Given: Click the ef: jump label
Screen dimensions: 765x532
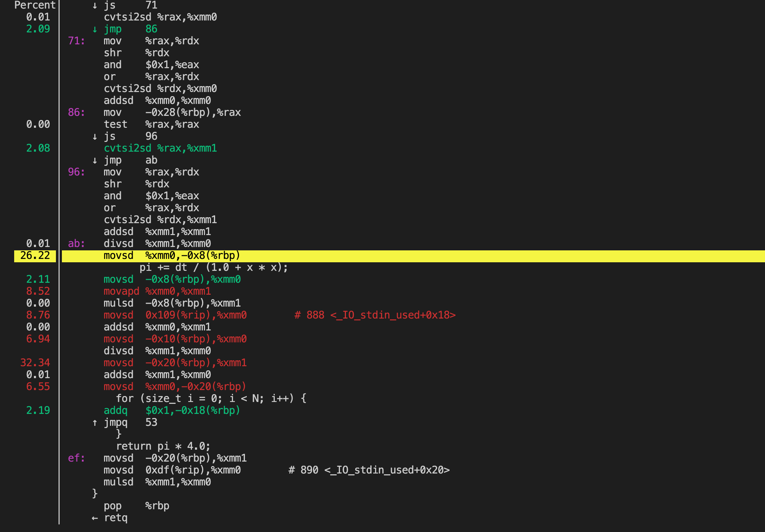Looking at the screenshot, I should pyautogui.click(x=76, y=458).
